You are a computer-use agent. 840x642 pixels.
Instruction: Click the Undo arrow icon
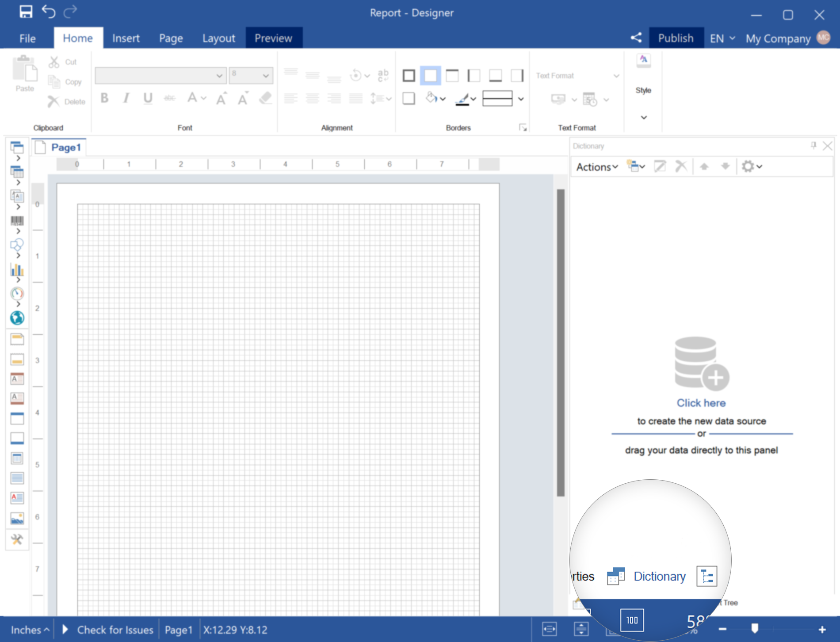point(49,12)
